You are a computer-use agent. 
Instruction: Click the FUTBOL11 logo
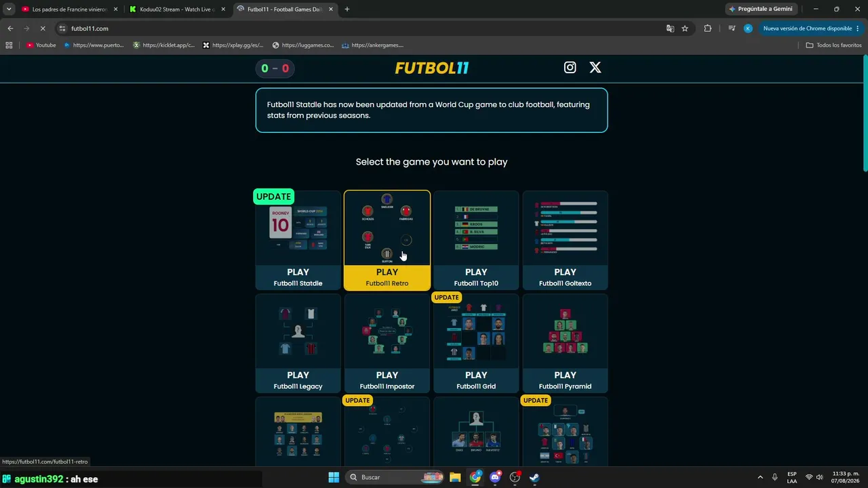click(x=432, y=68)
